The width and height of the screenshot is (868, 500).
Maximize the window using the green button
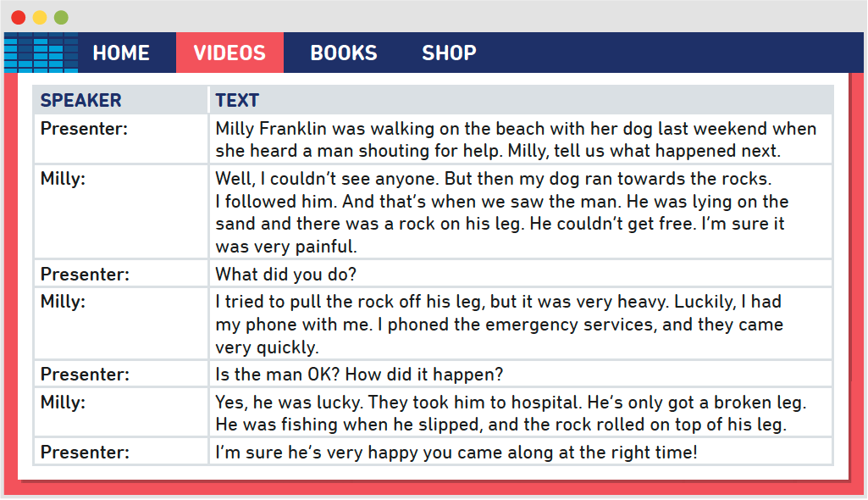[61, 17]
